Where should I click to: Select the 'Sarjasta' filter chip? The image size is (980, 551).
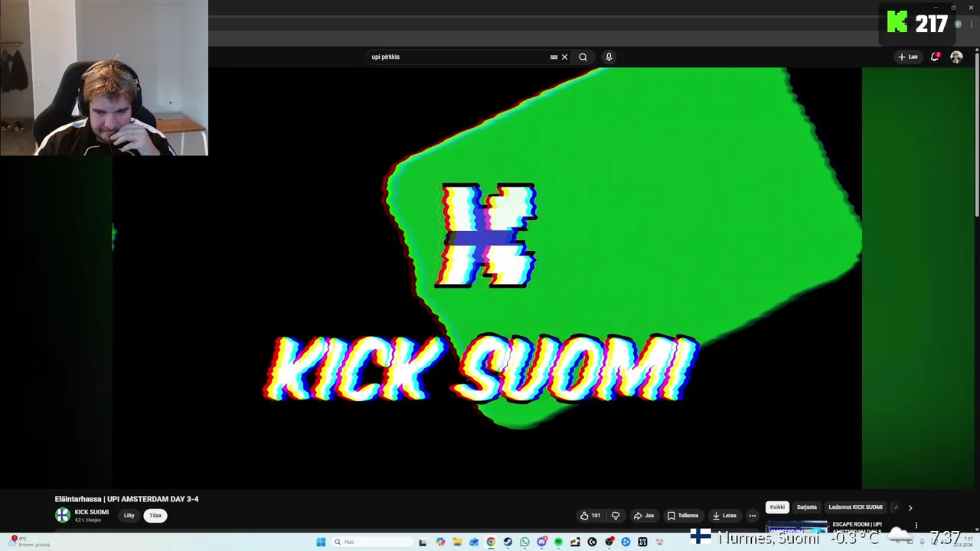click(x=806, y=507)
